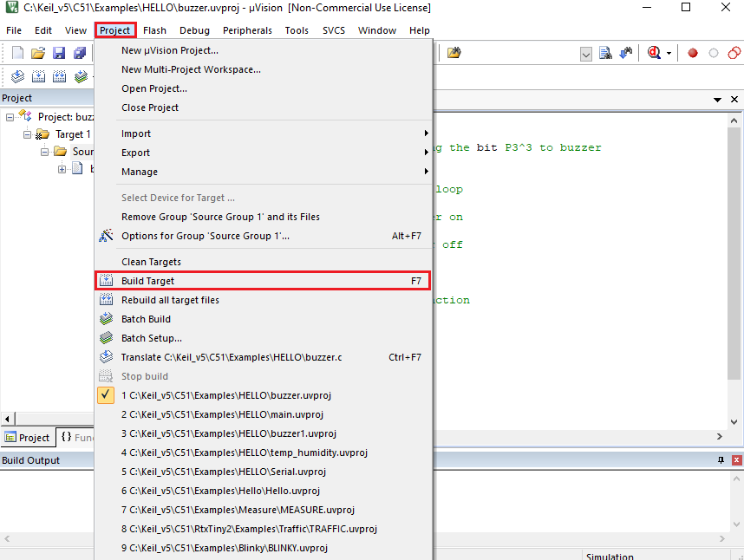Choose Rebuild all target files
Screen dimensions: 744x560
[264, 300]
